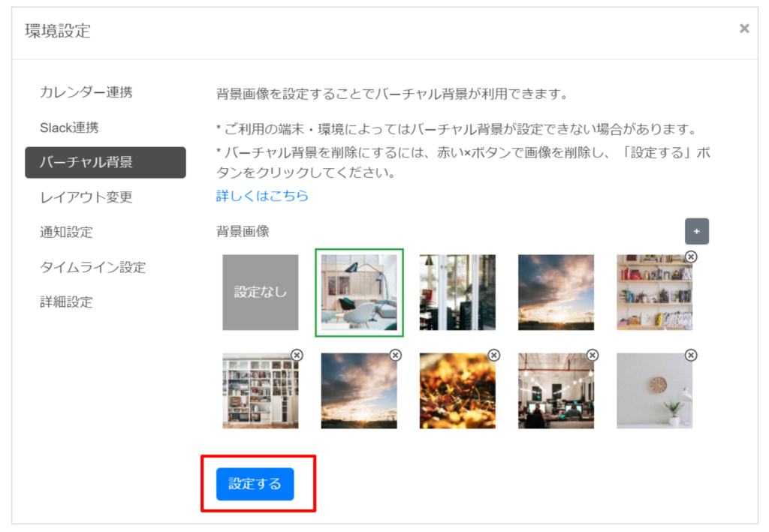
Task: Select the second-row sunset sky thumbnail
Action: point(359,391)
